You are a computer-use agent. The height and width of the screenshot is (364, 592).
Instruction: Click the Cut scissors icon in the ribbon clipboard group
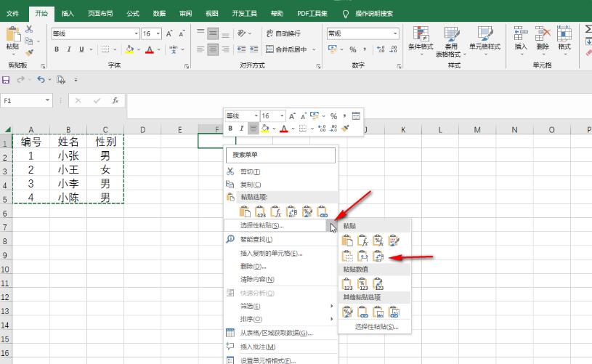click(x=29, y=29)
